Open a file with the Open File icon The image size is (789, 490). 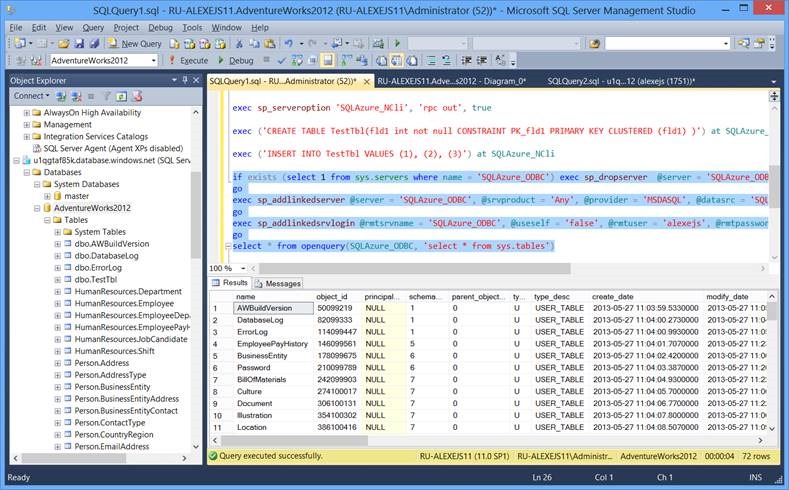63,44
